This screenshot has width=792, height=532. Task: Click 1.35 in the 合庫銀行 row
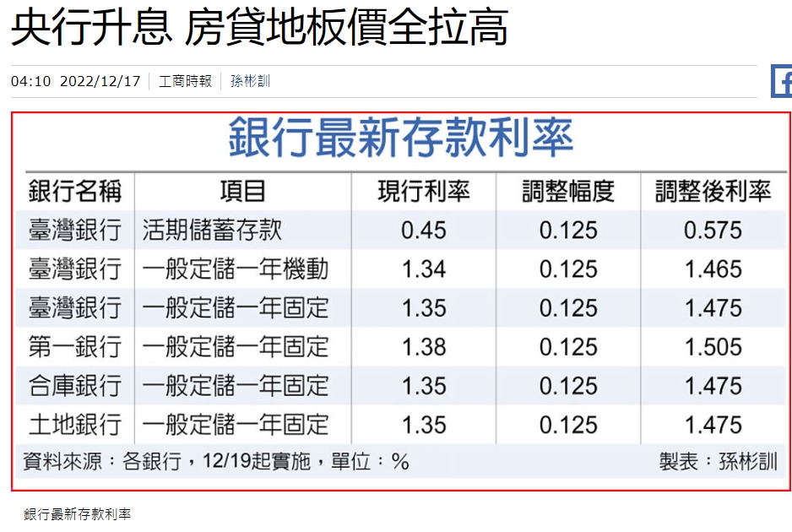[x=424, y=386]
